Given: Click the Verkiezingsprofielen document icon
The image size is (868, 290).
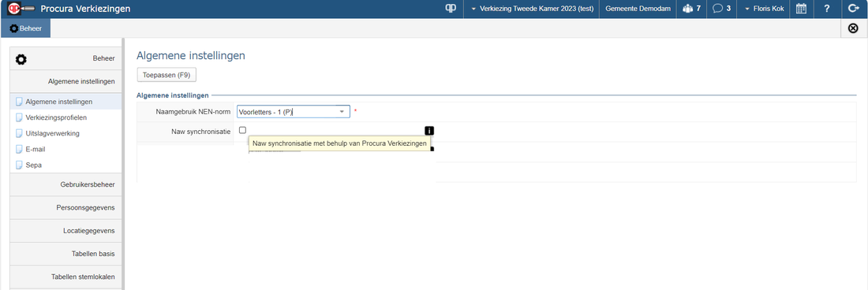Looking at the screenshot, I should [20, 117].
